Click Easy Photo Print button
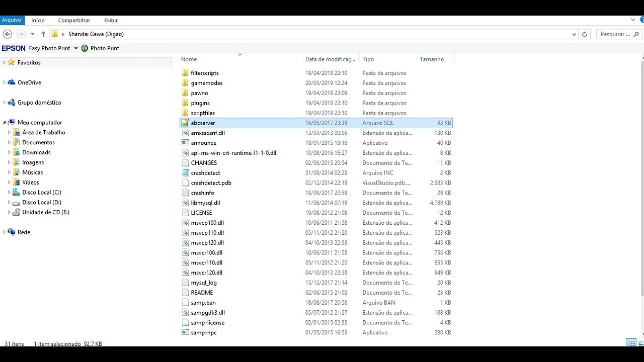Viewport: 644px width, 362px height. pos(49,48)
